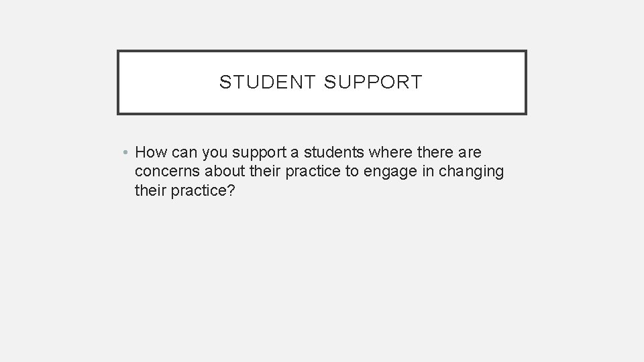Click the word STUDENT in the title
The image size is (644, 362).
[268, 82]
